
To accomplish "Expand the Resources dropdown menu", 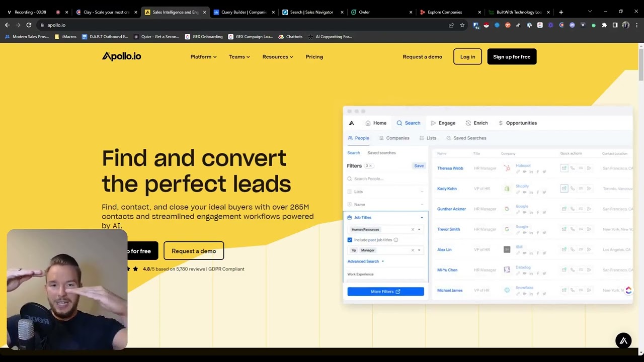I will pos(277,57).
